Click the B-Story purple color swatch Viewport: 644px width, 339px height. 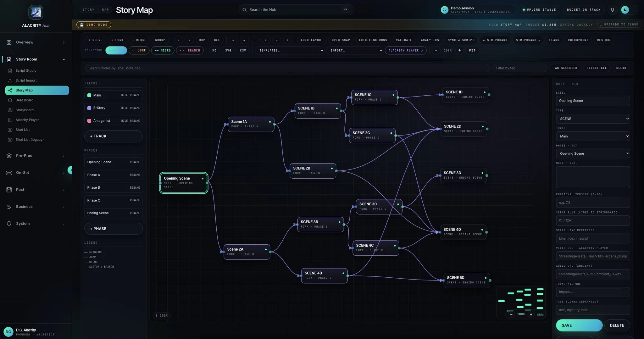tap(89, 108)
